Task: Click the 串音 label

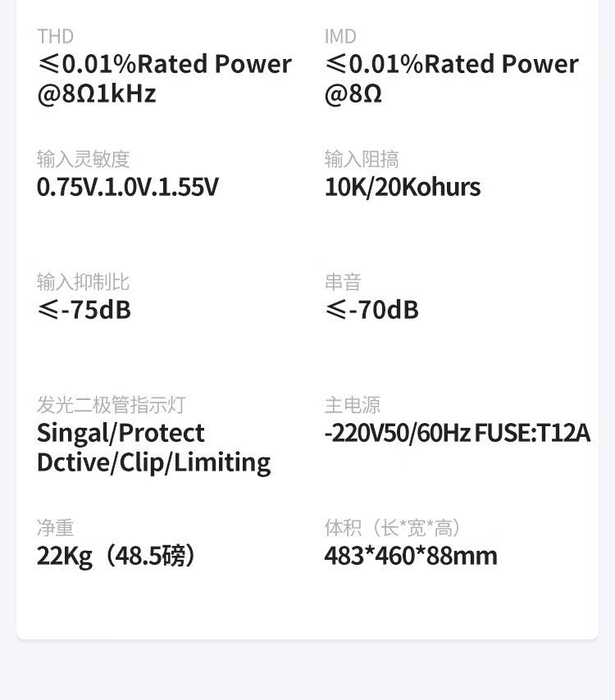Action: (343, 282)
